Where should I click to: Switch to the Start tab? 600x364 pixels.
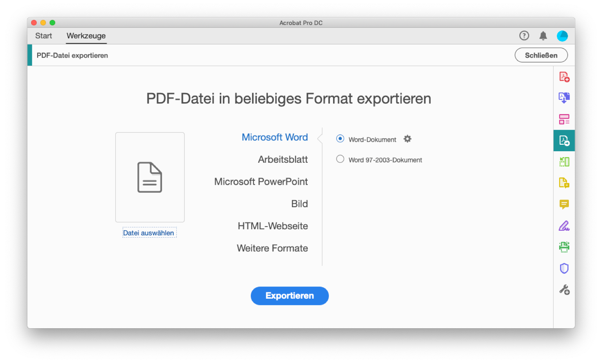(x=43, y=36)
